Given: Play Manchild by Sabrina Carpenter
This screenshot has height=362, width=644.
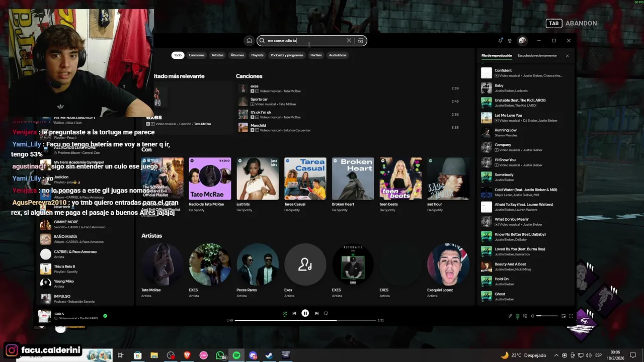Looking at the screenshot, I should coord(349,128).
